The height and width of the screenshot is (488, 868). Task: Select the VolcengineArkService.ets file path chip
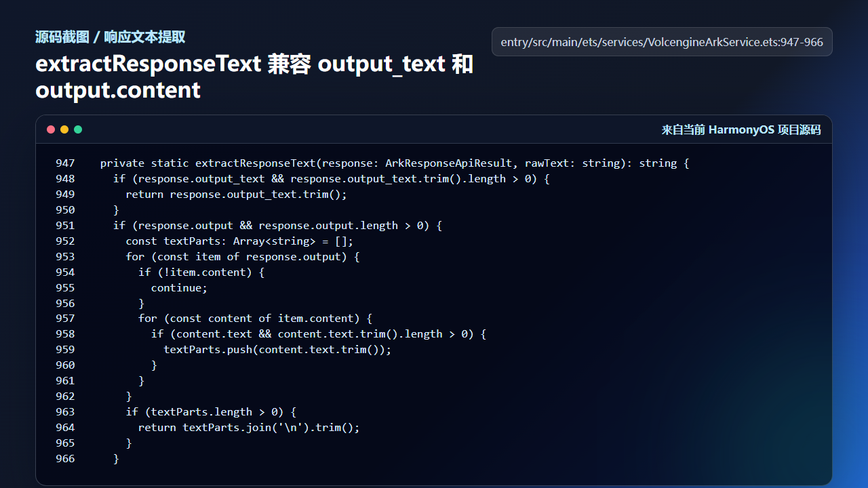point(662,42)
